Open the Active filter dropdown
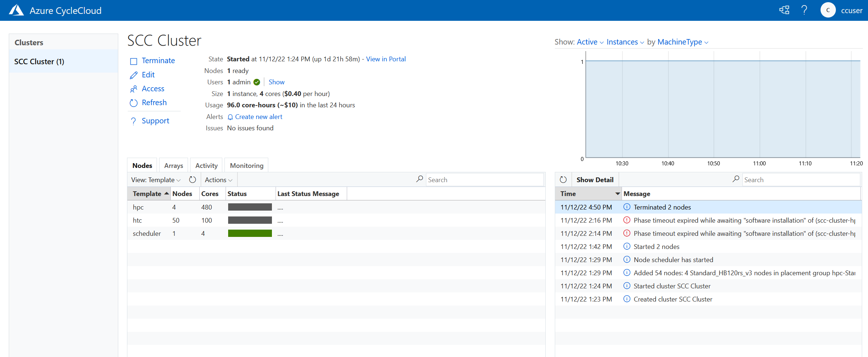This screenshot has width=868, height=357. [590, 42]
